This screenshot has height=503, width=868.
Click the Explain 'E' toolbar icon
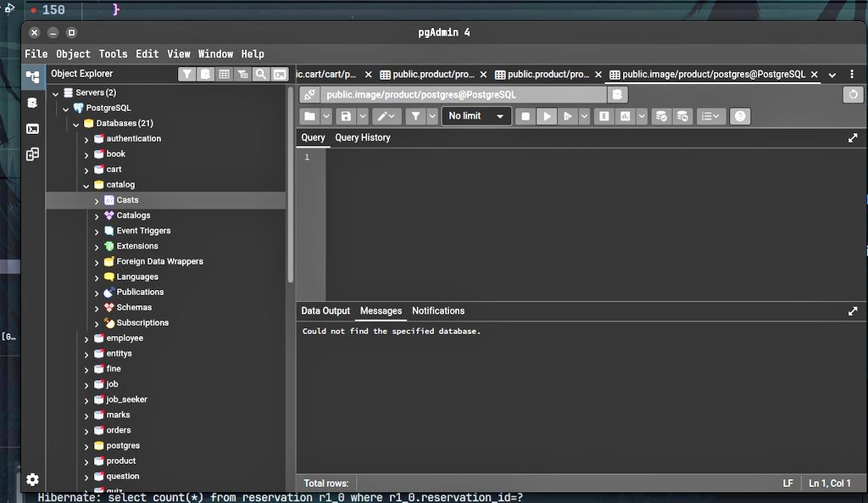[604, 116]
